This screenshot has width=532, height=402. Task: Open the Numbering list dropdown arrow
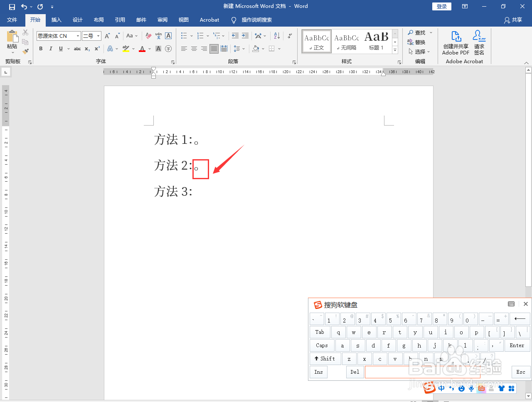click(x=207, y=36)
